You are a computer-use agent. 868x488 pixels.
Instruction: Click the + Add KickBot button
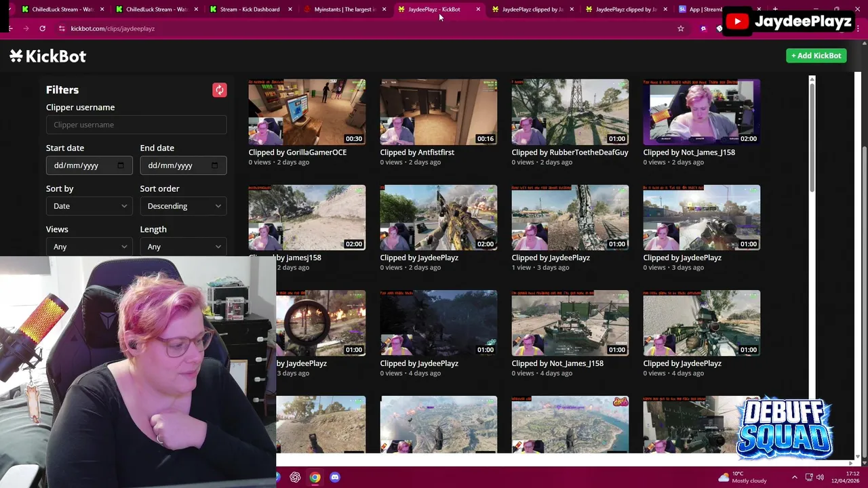click(x=816, y=56)
